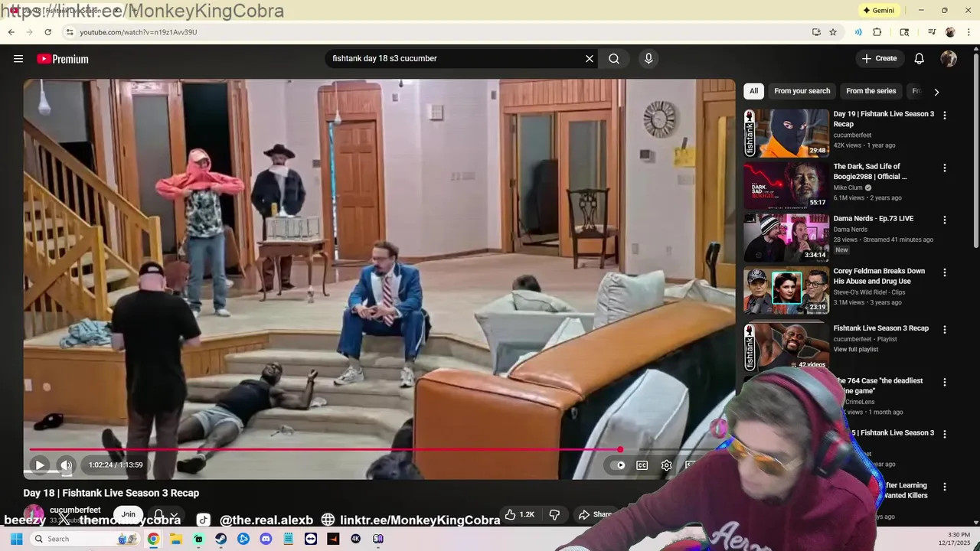Screen dimensions: 980x551
Task: Select the From the series chip
Action: 871,91
